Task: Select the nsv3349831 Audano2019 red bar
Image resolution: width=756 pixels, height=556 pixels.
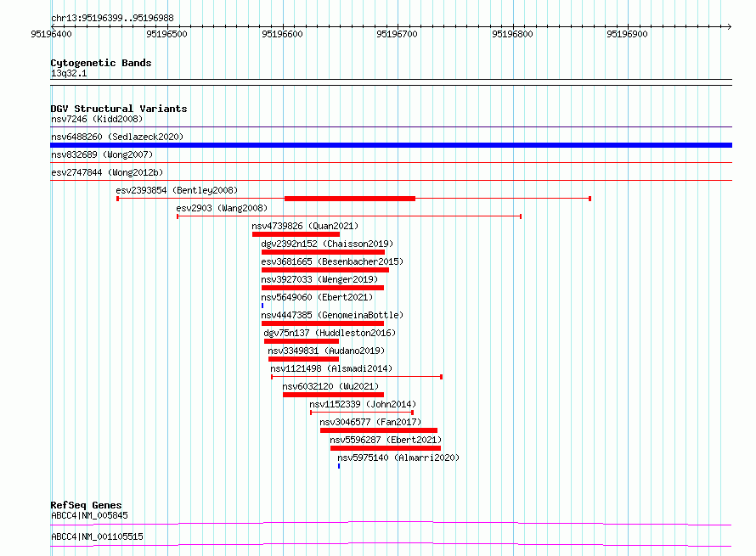Action: coord(304,359)
